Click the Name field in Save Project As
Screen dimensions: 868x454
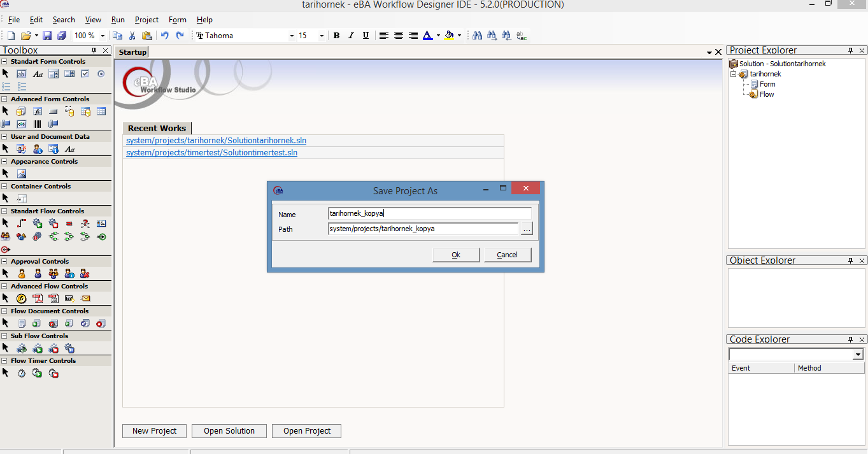click(430, 214)
